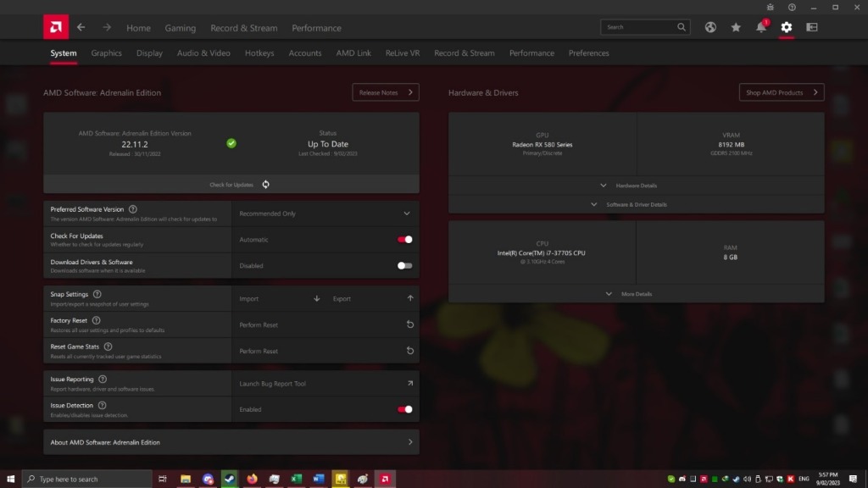The height and width of the screenshot is (488, 868).
Task: Switch to the Audio & Video tab
Action: 203,53
